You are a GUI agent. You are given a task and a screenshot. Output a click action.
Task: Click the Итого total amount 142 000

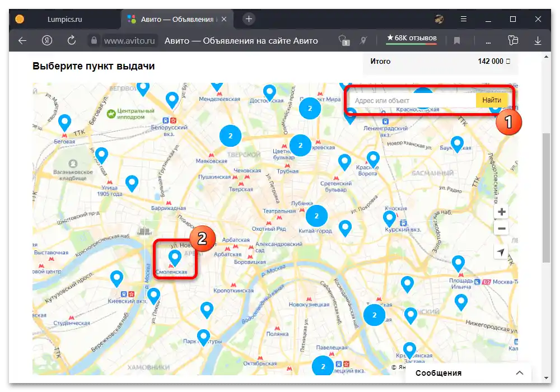pyautogui.click(x=494, y=62)
